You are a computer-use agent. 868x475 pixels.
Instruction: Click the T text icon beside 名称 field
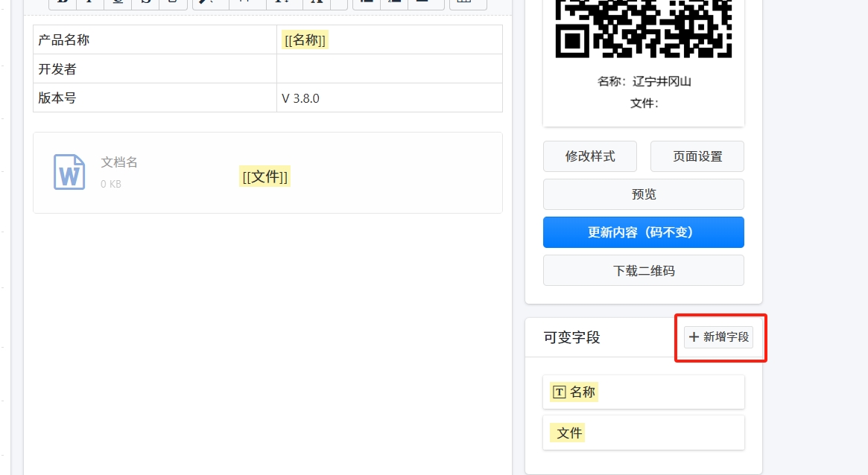pos(559,392)
